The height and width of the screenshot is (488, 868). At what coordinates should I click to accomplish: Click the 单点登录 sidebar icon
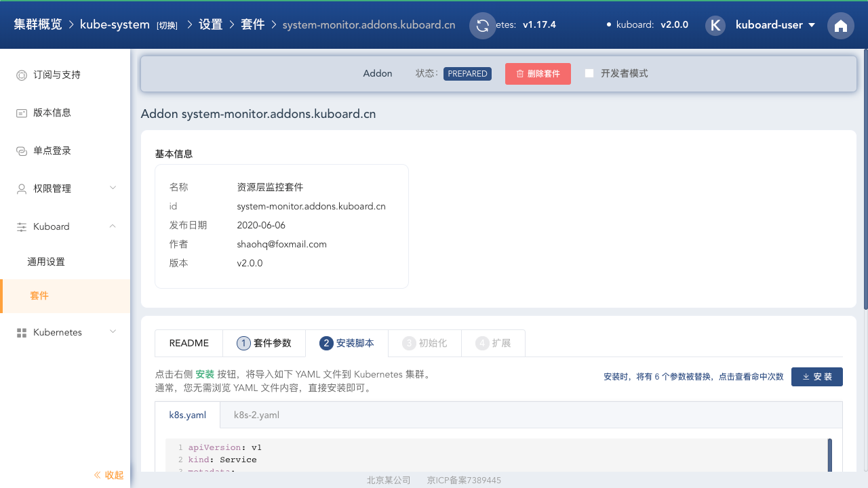click(x=21, y=151)
